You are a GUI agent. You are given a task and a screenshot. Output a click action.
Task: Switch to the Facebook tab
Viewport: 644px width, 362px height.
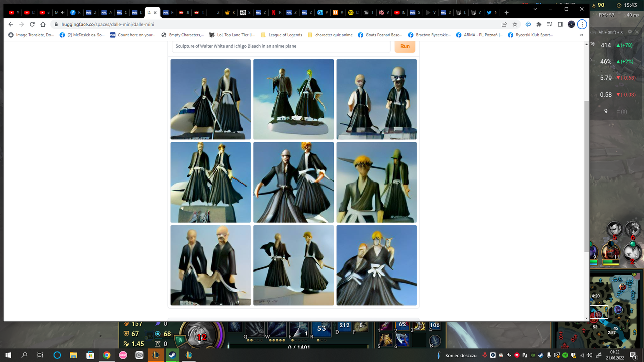pyautogui.click(x=75, y=12)
